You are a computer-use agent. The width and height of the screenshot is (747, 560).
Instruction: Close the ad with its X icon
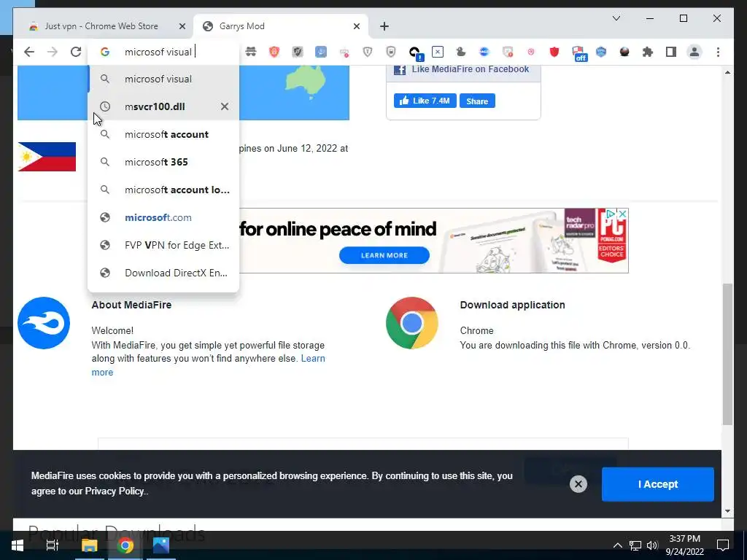[x=622, y=214]
